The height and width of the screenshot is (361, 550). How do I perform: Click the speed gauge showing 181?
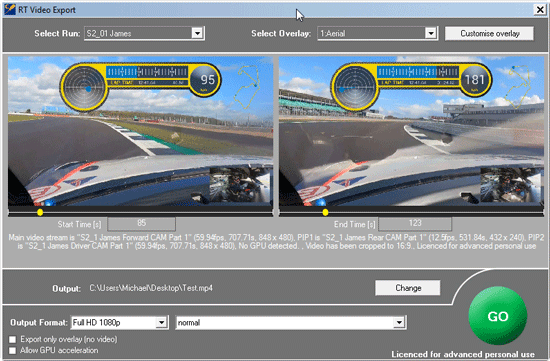(475, 80)
